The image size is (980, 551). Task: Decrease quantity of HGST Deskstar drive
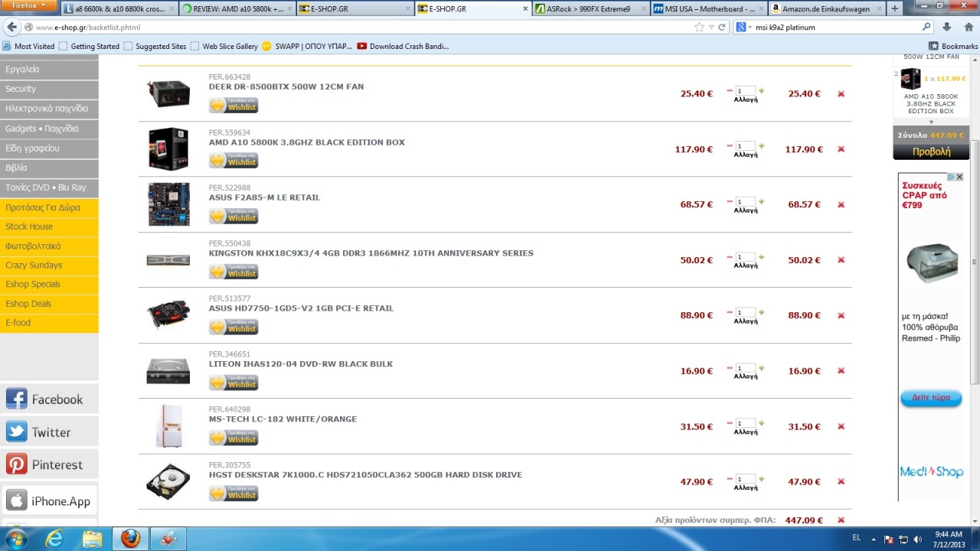(730, 478)
